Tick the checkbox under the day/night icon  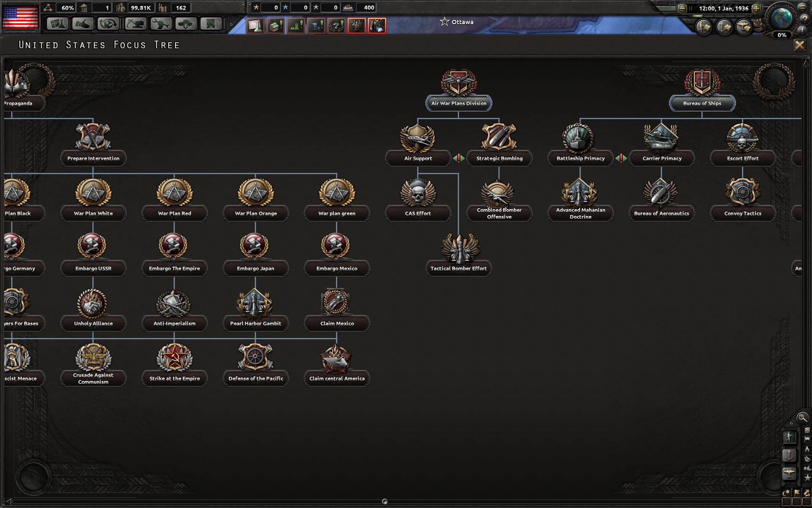(x=787, y=502)
